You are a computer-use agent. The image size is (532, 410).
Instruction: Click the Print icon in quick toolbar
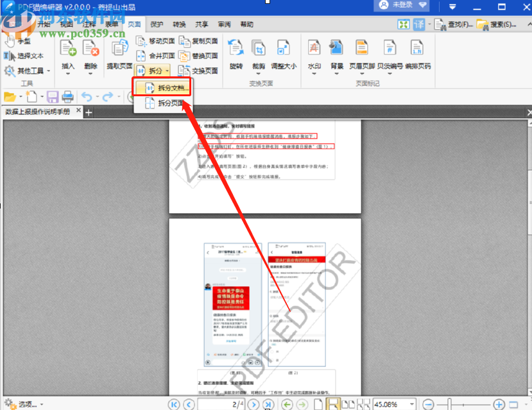[67, 97]
